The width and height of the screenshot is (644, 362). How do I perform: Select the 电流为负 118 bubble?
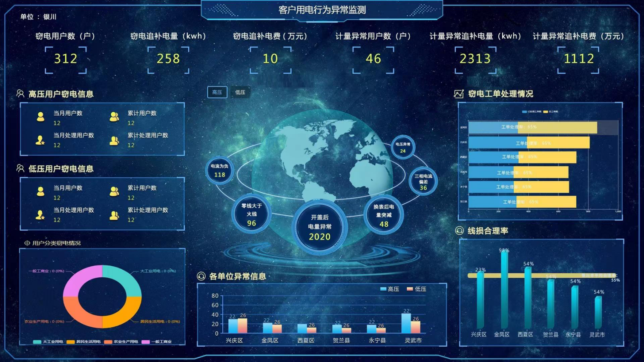[219, 171]
